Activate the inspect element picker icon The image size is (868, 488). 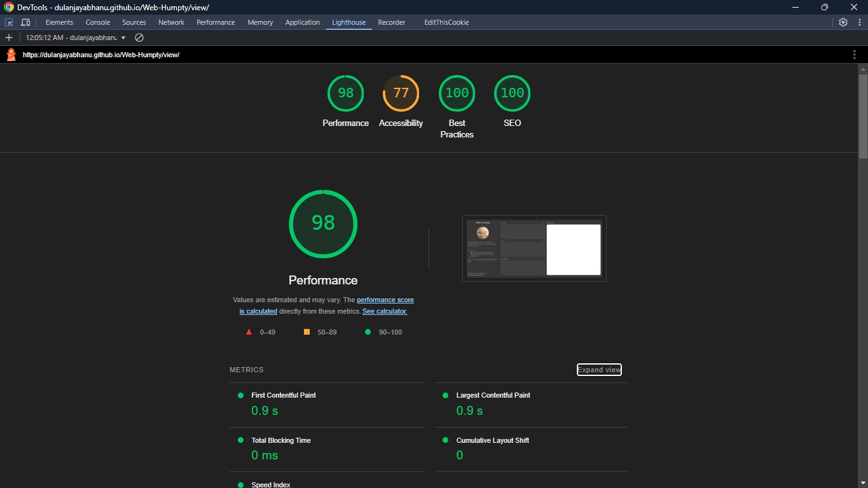9,22
